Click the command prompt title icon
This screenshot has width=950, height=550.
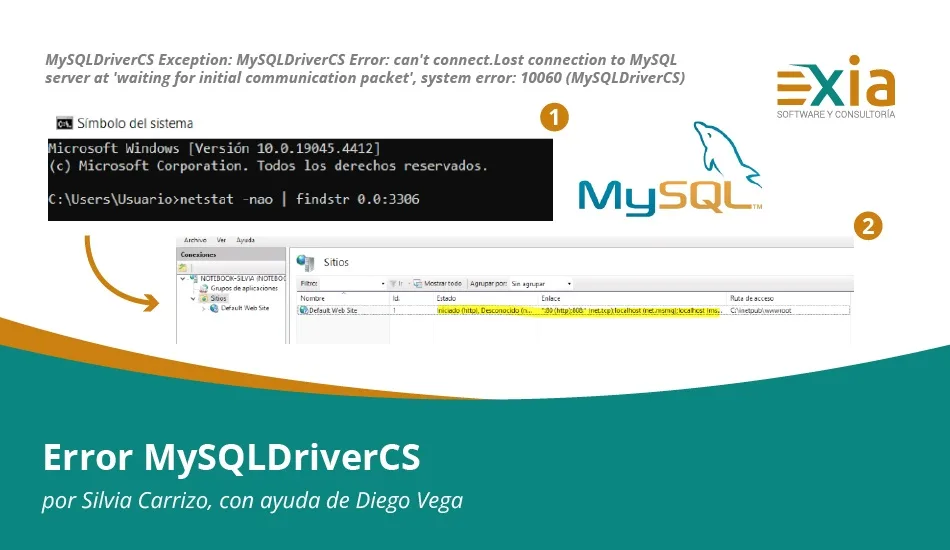64,123
